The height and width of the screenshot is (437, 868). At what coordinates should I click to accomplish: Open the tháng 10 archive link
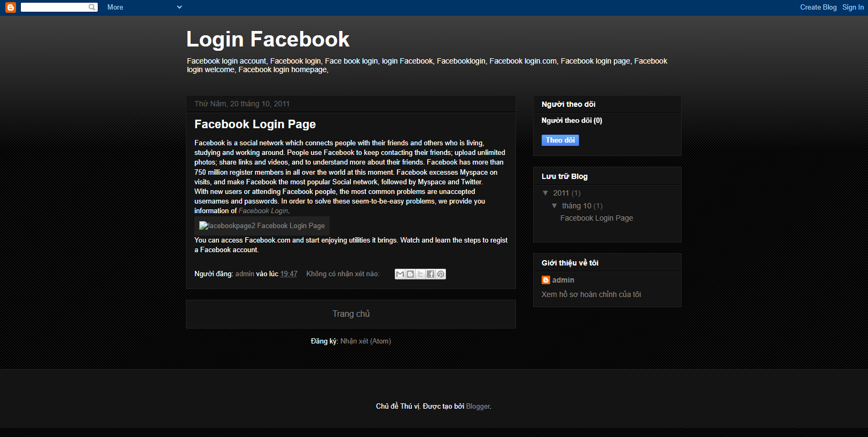[x=576, y=206]
